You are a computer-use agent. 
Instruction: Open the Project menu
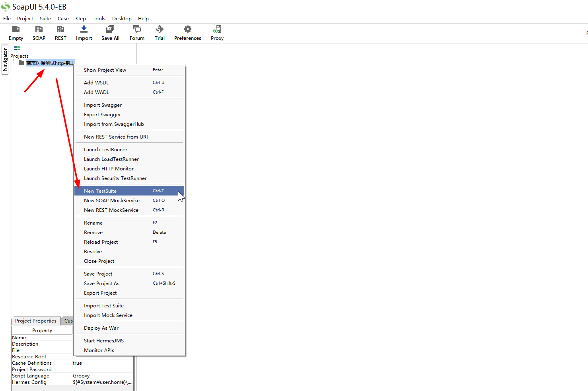point(25,18)
